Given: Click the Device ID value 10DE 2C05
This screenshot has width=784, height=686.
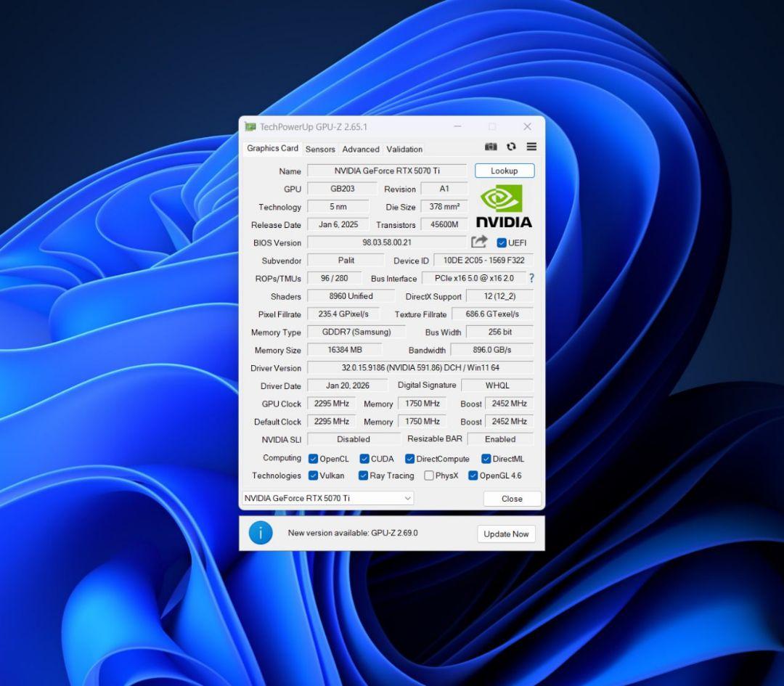Looking at the screenshot, I should coord(483,260).
